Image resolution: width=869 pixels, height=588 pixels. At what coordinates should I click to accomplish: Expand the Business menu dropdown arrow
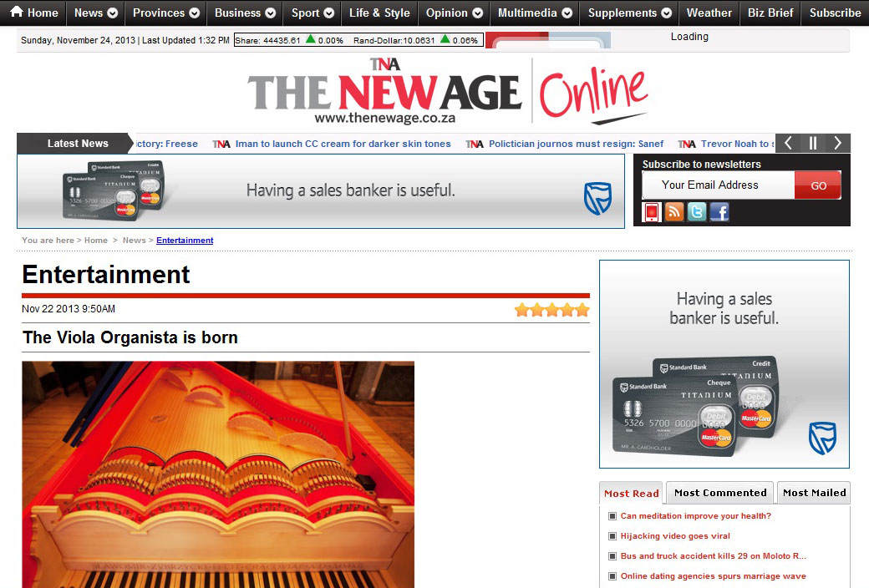point(271,13)
